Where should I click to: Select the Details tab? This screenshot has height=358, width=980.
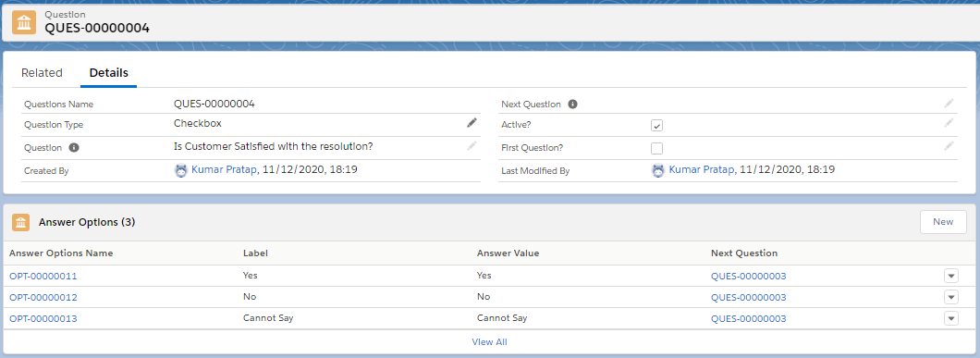(x=109, y=72)
